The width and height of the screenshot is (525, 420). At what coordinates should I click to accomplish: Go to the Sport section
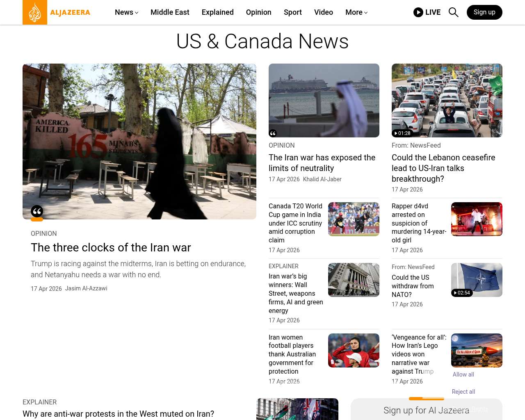click(x=292, y=12)
